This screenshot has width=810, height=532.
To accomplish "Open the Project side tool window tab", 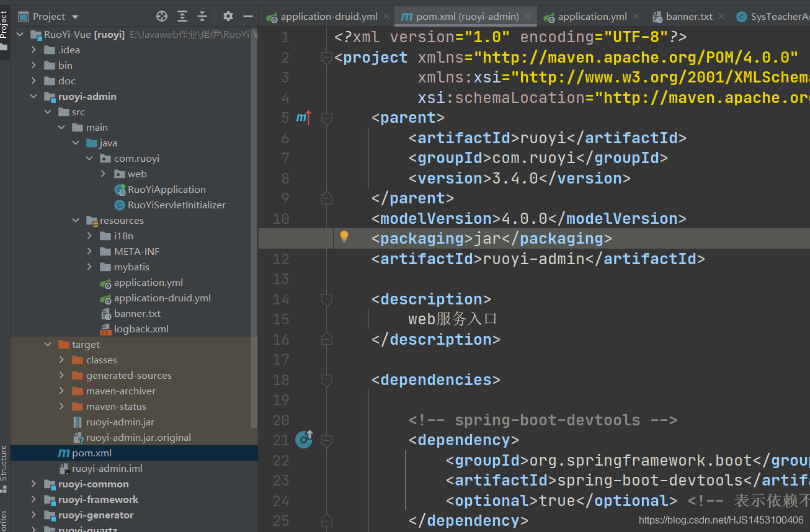I will pyautogui.click(x=4, y=31).
